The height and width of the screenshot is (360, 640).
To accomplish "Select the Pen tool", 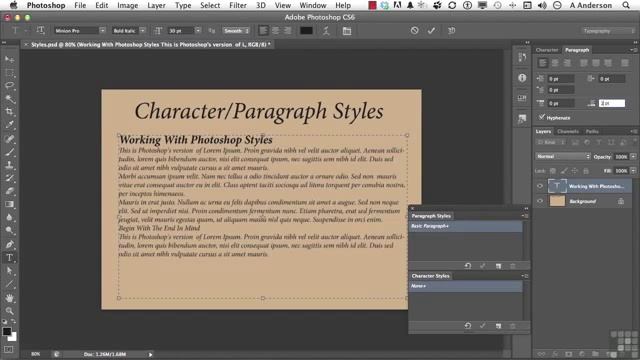I will 9,244.
